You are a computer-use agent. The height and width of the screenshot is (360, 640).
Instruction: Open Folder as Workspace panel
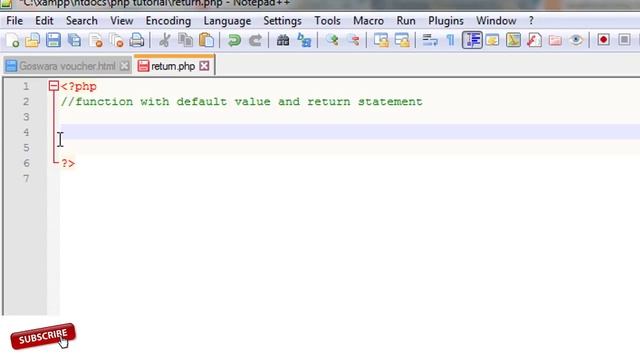pyautogui.click(x=555, y=40)
